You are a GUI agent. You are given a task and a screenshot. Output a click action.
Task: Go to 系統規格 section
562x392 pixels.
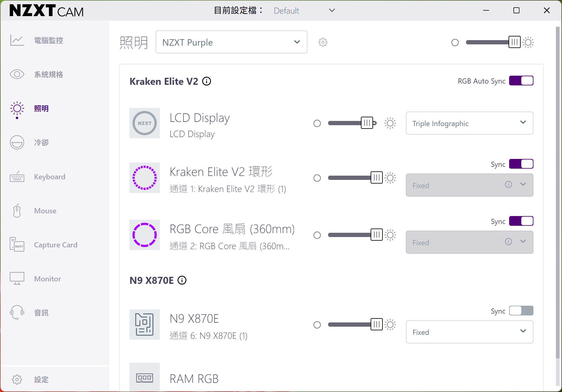[x=49, y=74]
